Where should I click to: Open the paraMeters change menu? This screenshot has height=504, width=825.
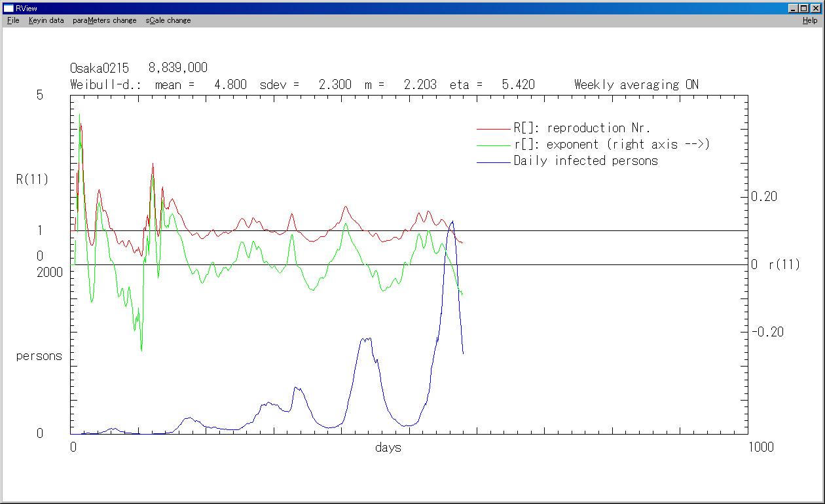105,20
